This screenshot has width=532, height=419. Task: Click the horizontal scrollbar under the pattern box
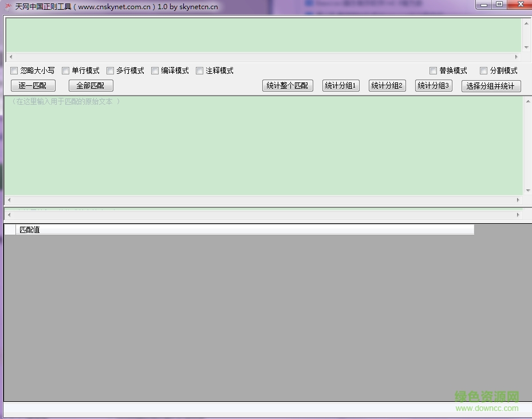(x=263, y=57)
